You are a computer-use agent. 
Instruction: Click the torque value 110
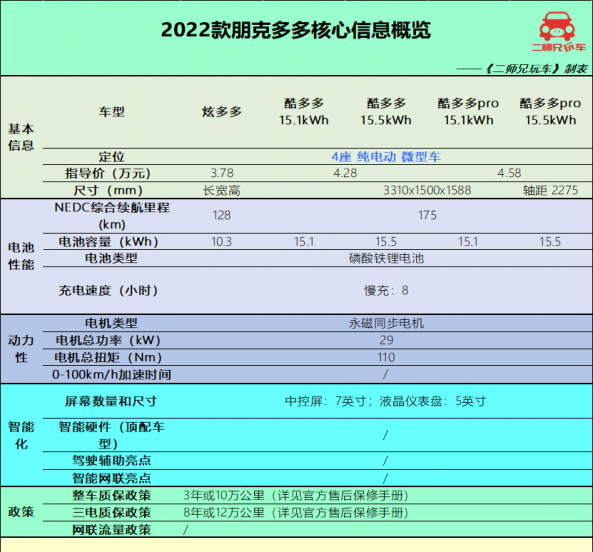coord(386,357)
